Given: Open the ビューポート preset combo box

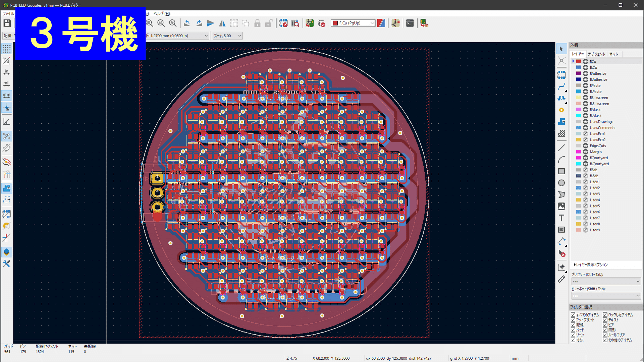Looking at the screenshot, I should click(x=606, y=296).
